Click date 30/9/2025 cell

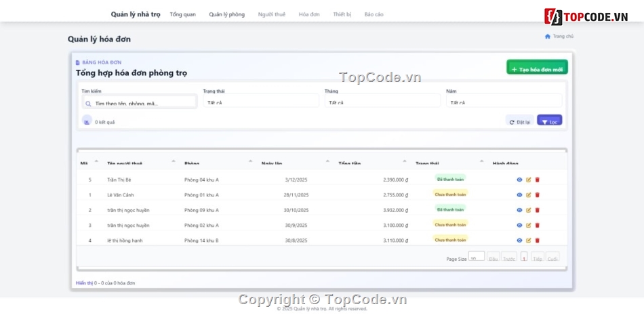[x=296, y=226]
